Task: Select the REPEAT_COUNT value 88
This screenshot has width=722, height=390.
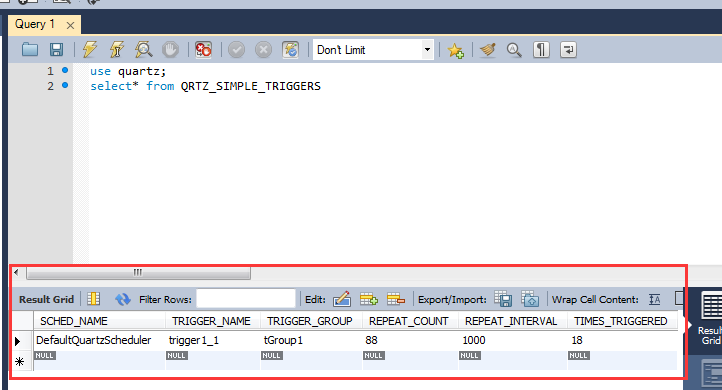Action: [x=410, y=340]
